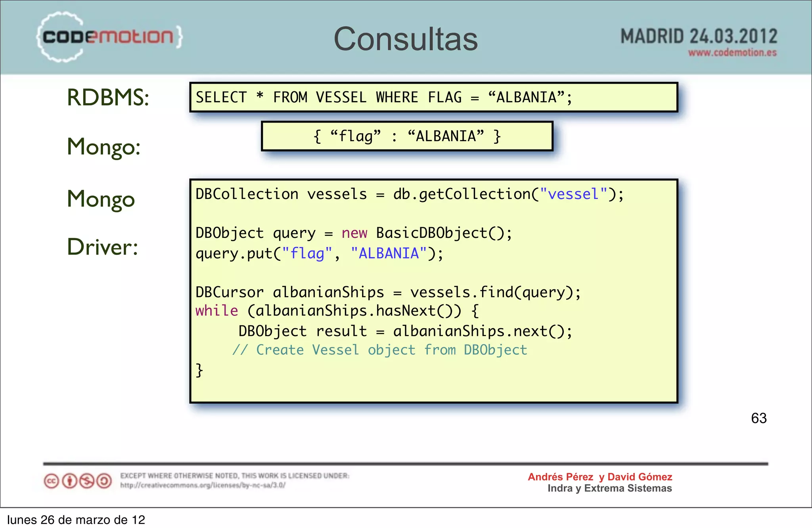This screenshot has width=812, height=528.
Task: Click the Non-Commercial dollar icon
Action: (87, 481)
